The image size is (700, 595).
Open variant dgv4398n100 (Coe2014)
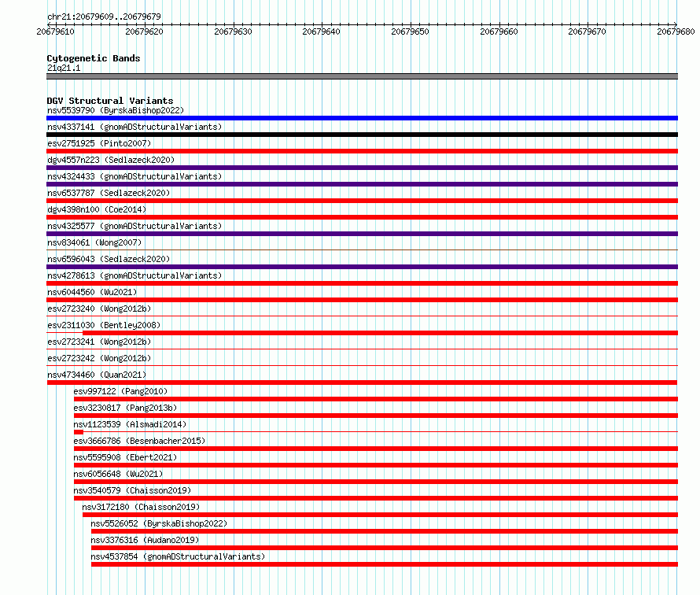(97, 209)
